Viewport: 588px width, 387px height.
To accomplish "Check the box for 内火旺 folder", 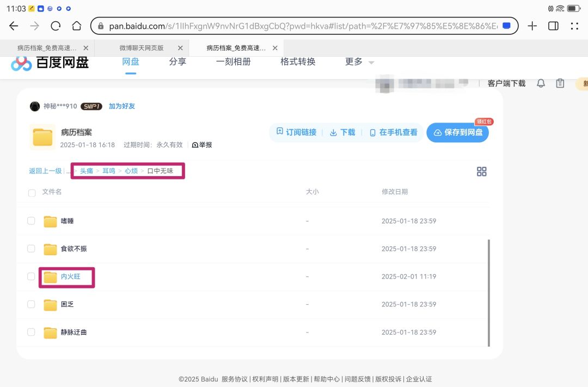I will point(31,276).
